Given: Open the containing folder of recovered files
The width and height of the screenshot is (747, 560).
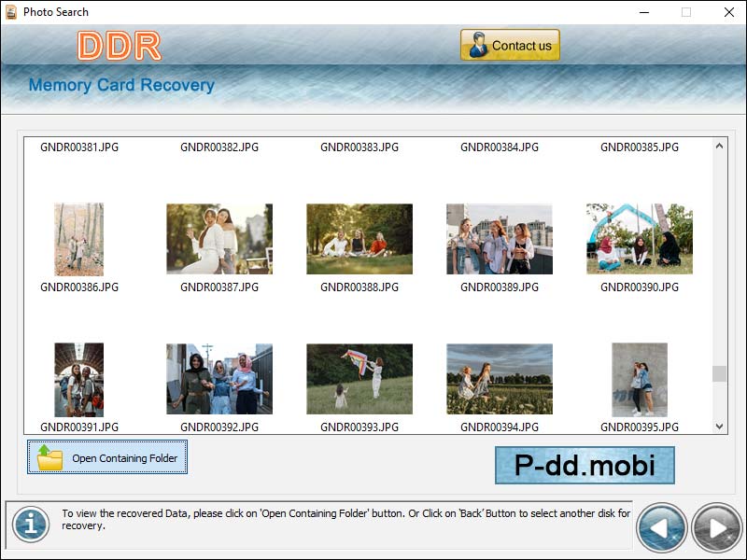Looking at the screenshot, I should pos(107,456).
